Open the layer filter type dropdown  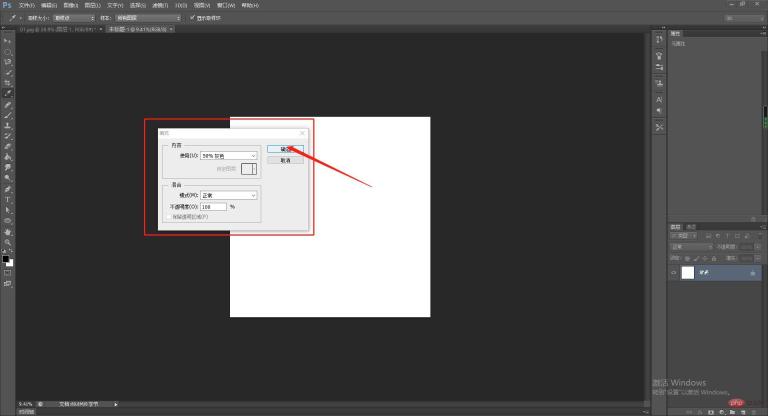click(x=683, y=236)
